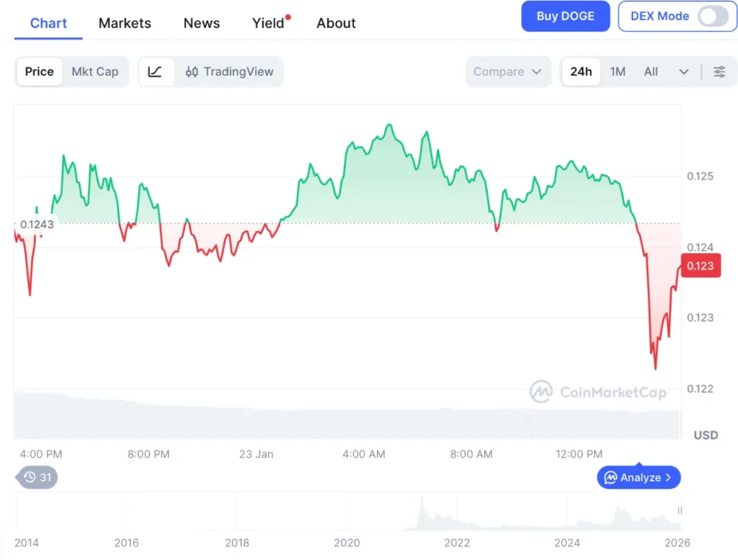Open the News section
The width and height of the screenshot is (738, 560).
(201, 23)
